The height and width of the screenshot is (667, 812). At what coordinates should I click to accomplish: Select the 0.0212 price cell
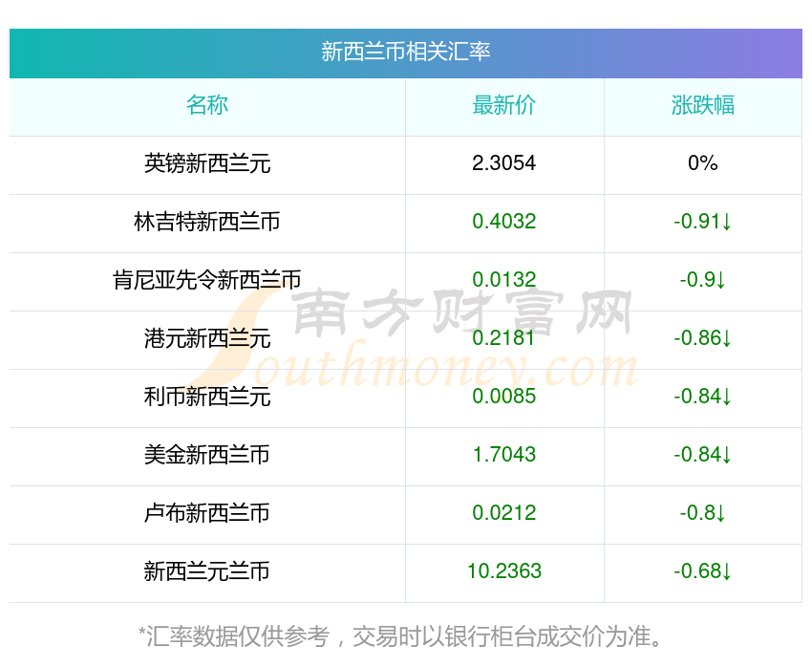[x=503, y=513]
